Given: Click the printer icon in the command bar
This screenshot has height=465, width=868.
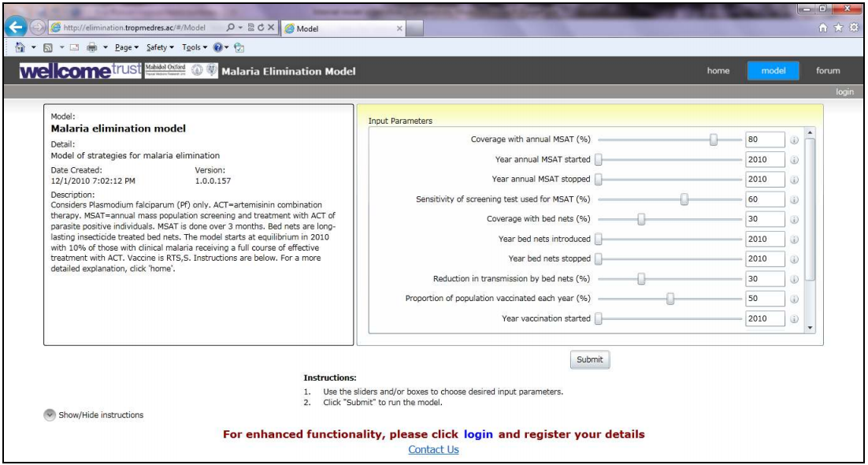Looking at the screenshot, I should (91, 47).
